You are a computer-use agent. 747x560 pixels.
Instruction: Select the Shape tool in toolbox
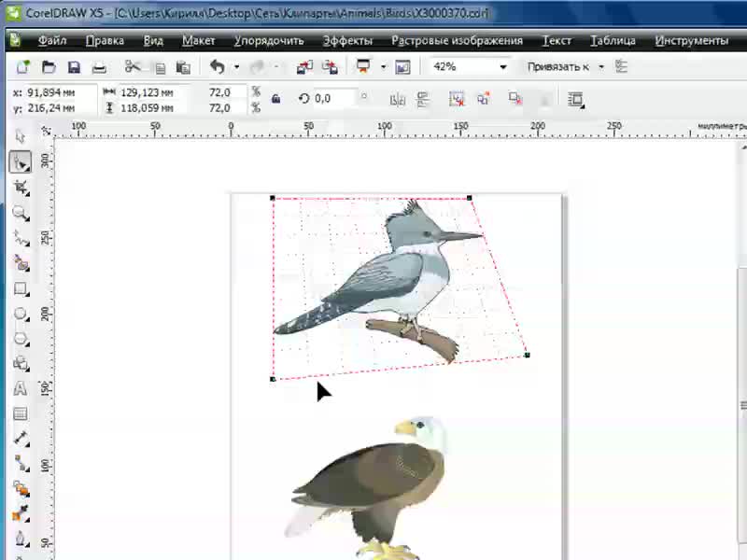(x=21, y=162)
